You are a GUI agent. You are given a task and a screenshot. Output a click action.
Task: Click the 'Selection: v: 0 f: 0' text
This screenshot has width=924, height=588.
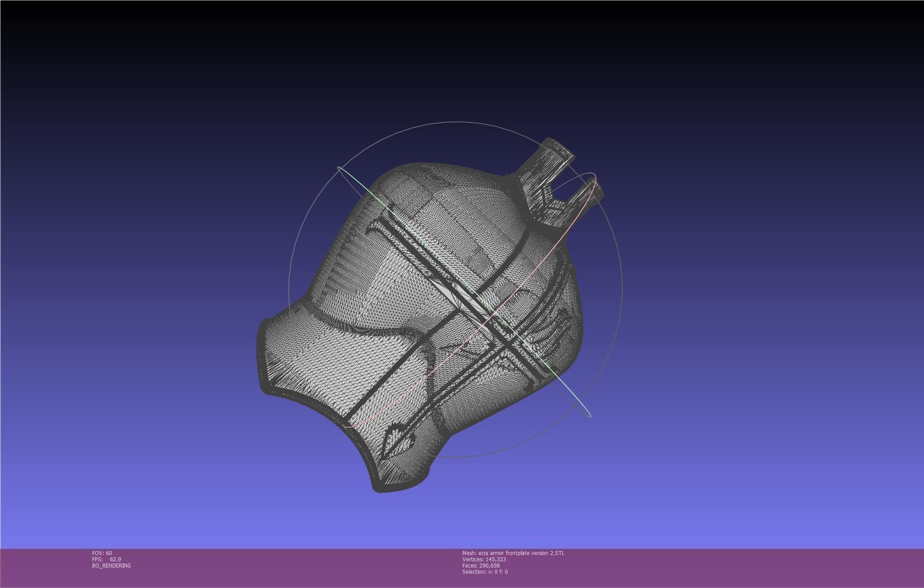coord(485,572)
